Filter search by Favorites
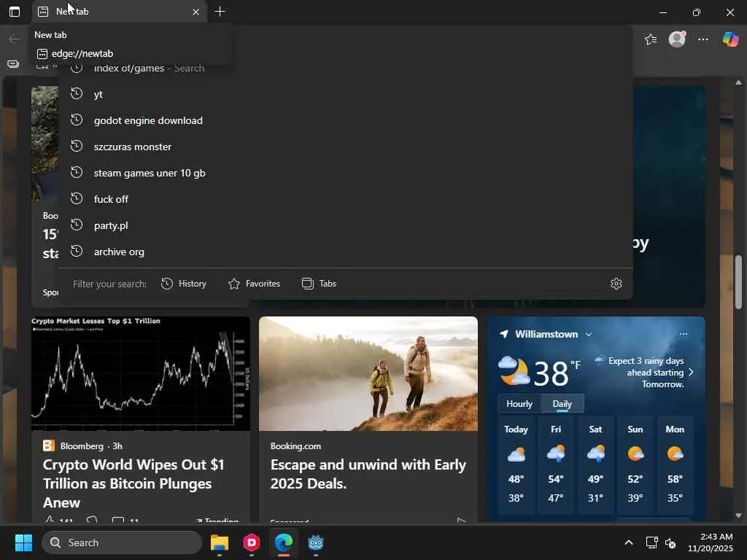The height and width of the screenshot is (560, 747). (x=254, y=284)
